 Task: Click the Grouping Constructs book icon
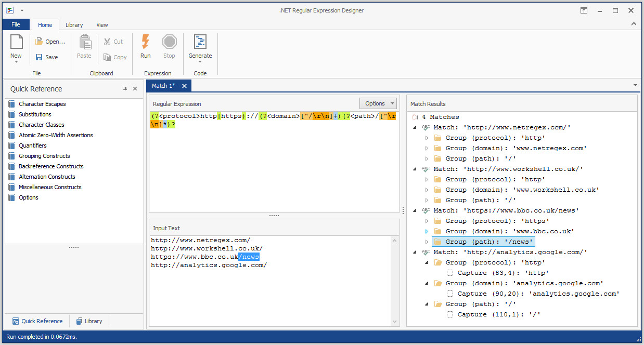[12, 156]
